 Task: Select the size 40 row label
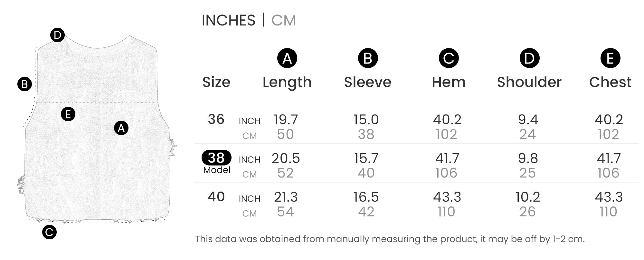coord(216,197)
